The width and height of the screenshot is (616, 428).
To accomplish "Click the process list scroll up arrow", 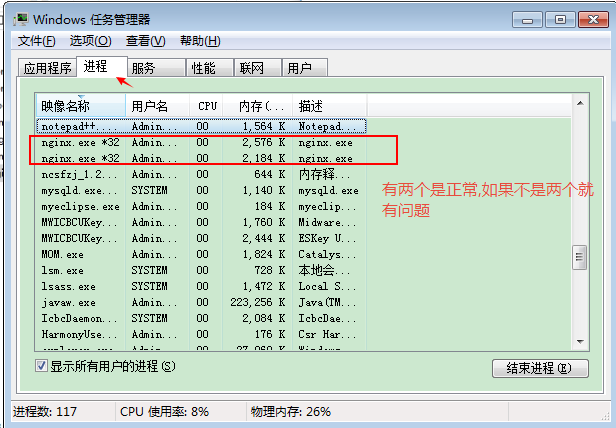I will (x=580, y=103).
